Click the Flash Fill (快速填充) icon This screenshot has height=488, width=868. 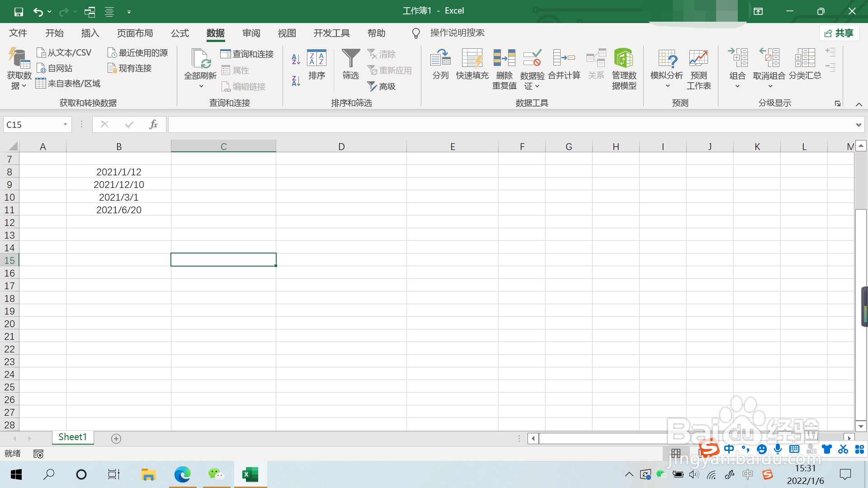tap(472, 58)
